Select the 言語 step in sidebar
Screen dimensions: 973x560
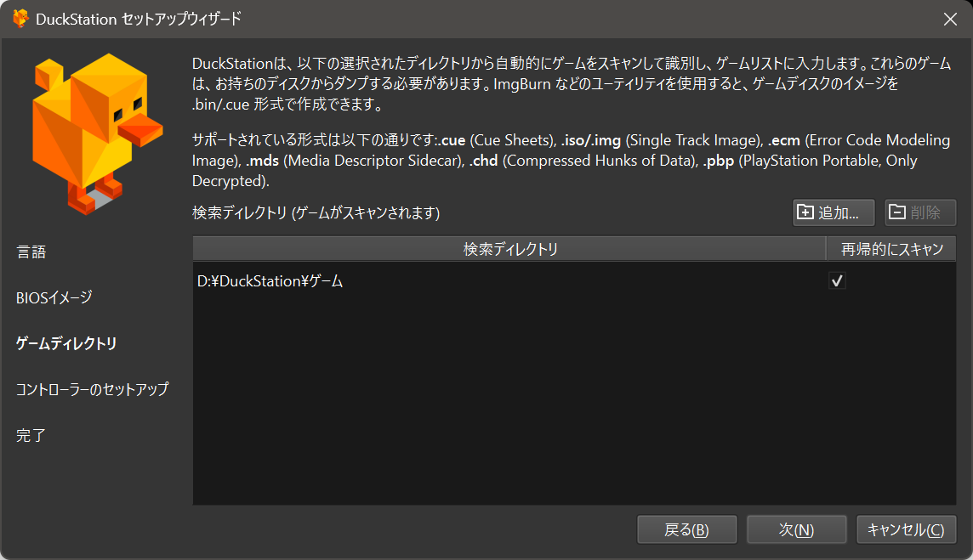(31, 252)
